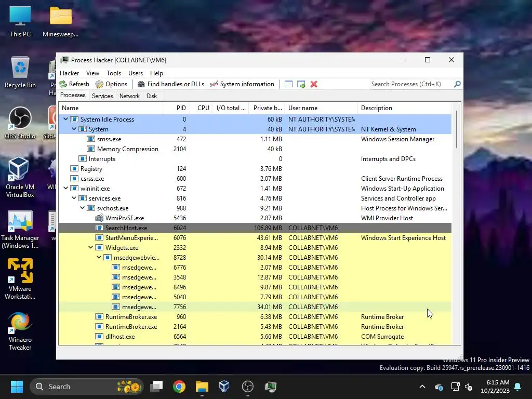Switch to the Disk tab
Image resolution: width=532 pixels, height=399 pixels.
152,96
